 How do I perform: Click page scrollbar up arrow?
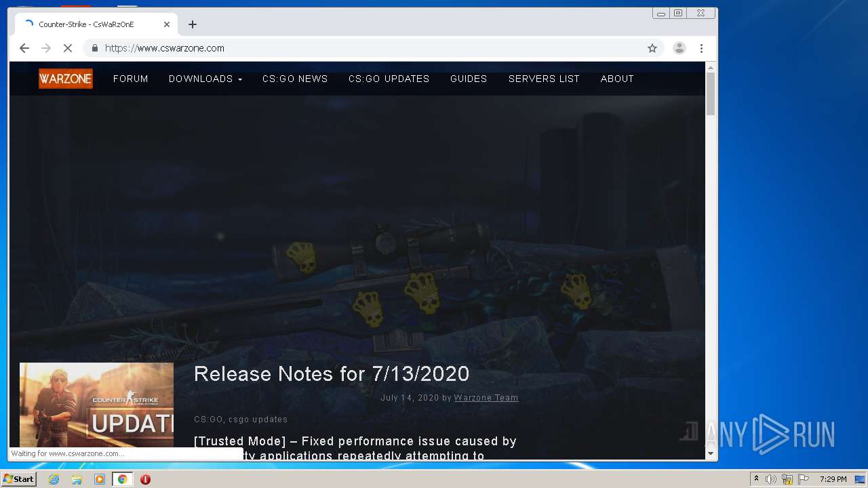pos(711,68)
